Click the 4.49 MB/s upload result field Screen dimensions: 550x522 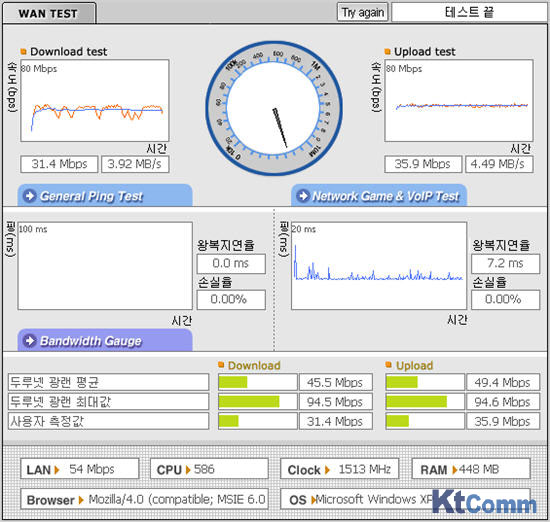click(499, 164)
